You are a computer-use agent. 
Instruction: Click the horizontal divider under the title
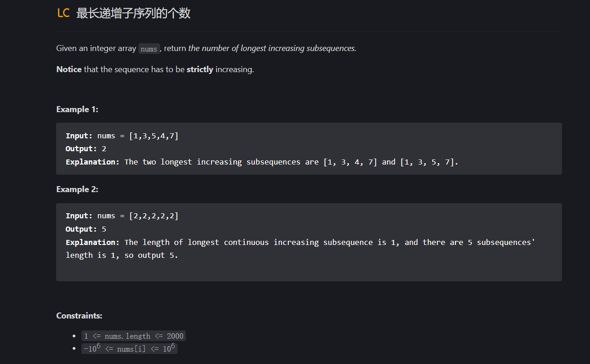(x=309, y=31)
